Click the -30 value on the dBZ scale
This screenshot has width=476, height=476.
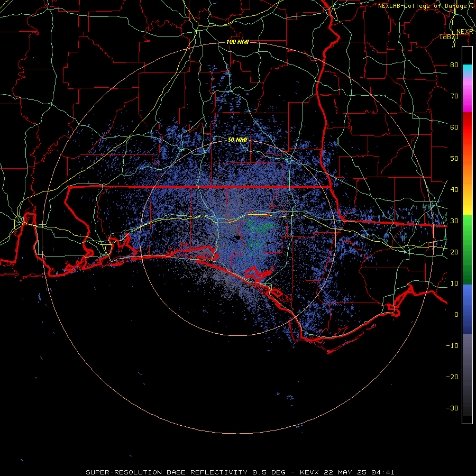[x=452, y=408]
